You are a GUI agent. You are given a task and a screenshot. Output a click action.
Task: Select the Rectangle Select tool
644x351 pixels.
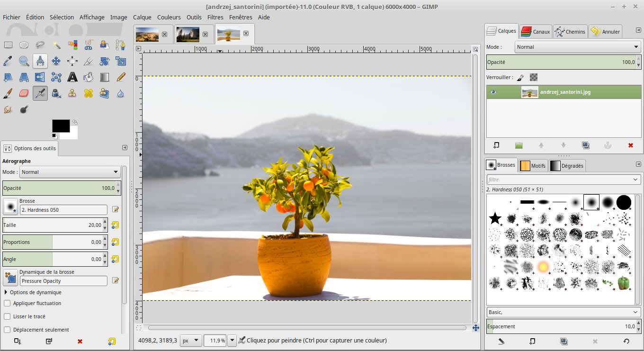click(x=8, y=45)
